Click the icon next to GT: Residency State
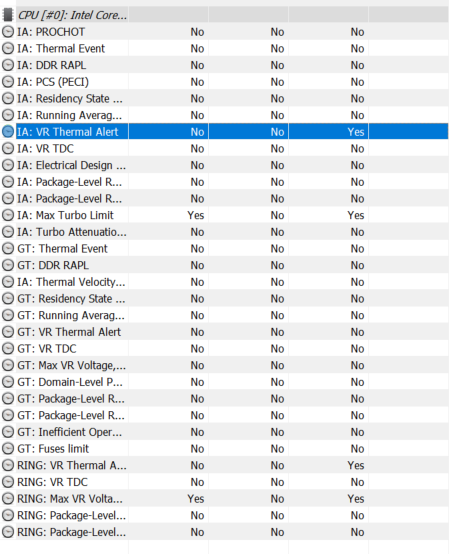 point(8,299)
